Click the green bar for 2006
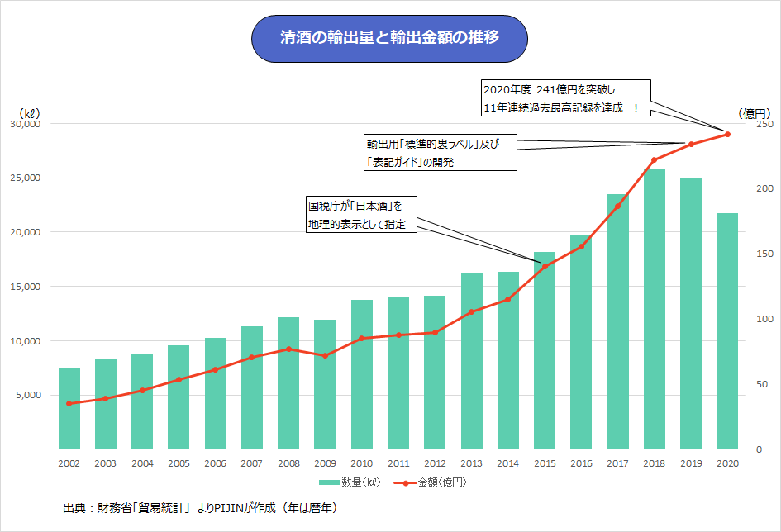 pos(215,393)
